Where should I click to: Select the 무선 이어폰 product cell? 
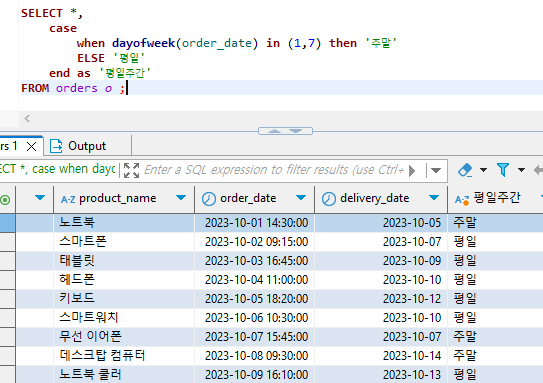click(124, 337)
